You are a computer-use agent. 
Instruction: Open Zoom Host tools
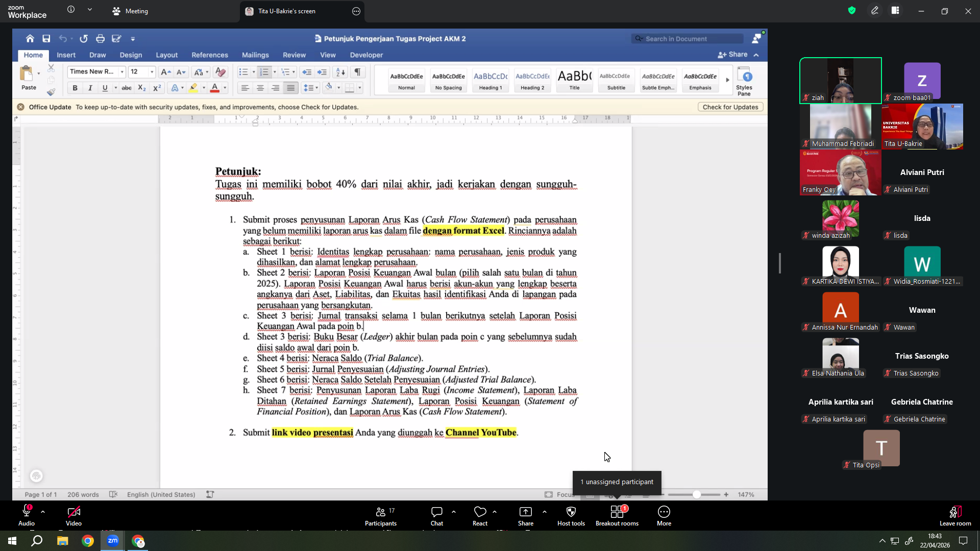(571, 516)
